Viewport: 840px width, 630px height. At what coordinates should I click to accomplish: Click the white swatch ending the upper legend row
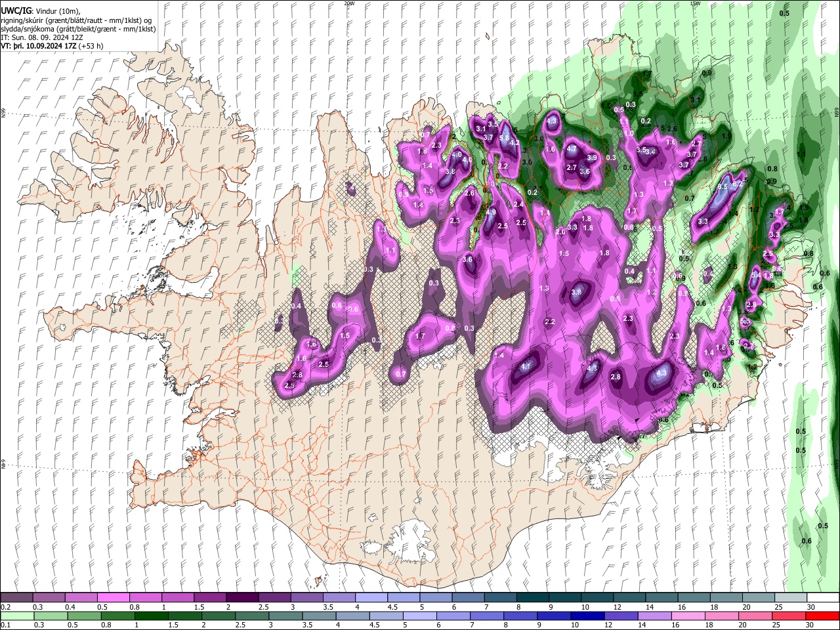(x=822, y=598)
